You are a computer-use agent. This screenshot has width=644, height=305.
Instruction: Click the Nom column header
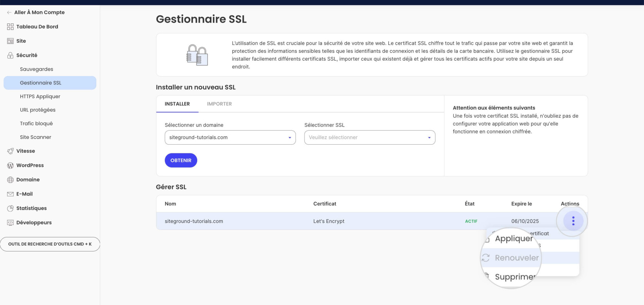coord(170,204)
